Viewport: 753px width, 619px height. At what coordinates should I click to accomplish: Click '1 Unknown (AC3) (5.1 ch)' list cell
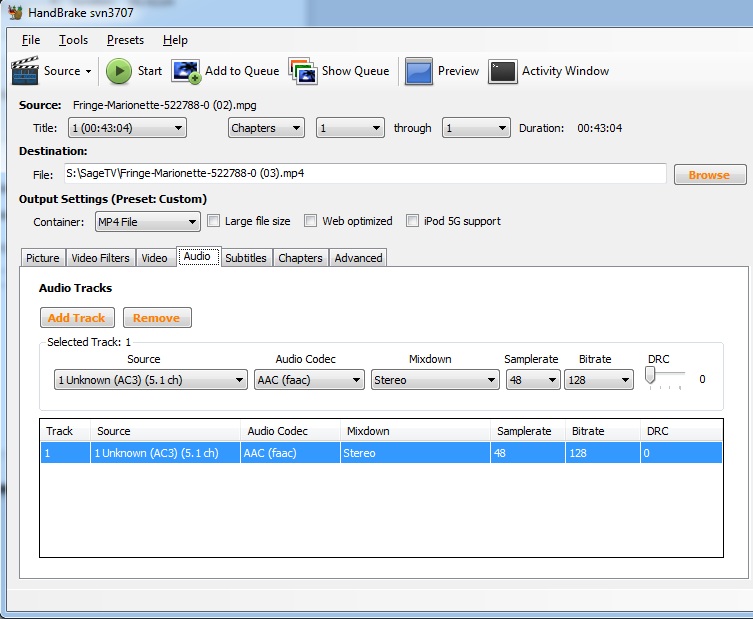(x=165, y=453)
